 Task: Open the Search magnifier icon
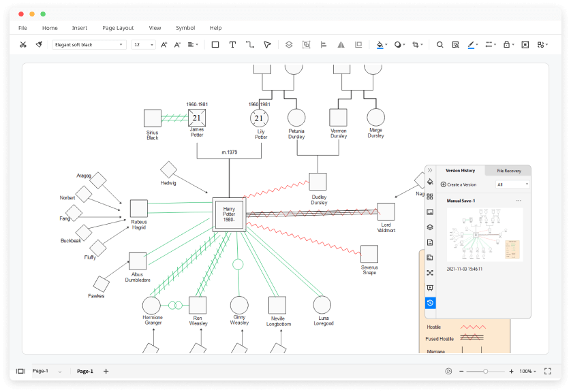pyautogui.click(x=440, y=44)
